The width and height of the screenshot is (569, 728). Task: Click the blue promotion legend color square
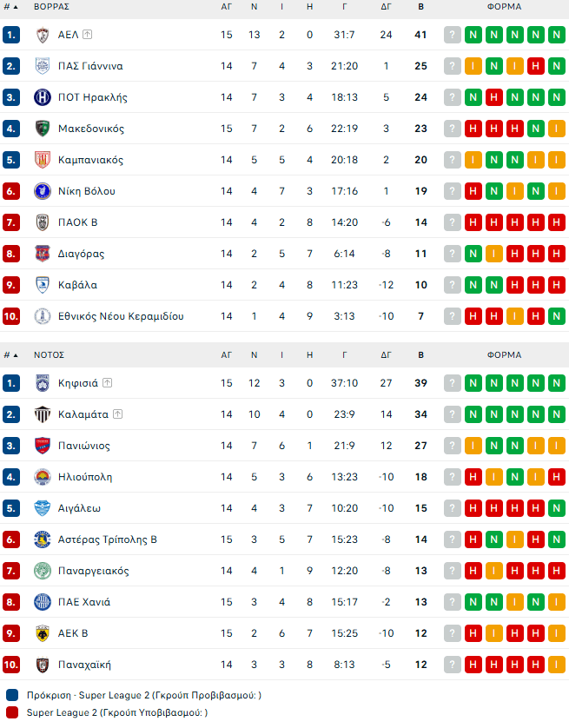[x=10, y=695]
